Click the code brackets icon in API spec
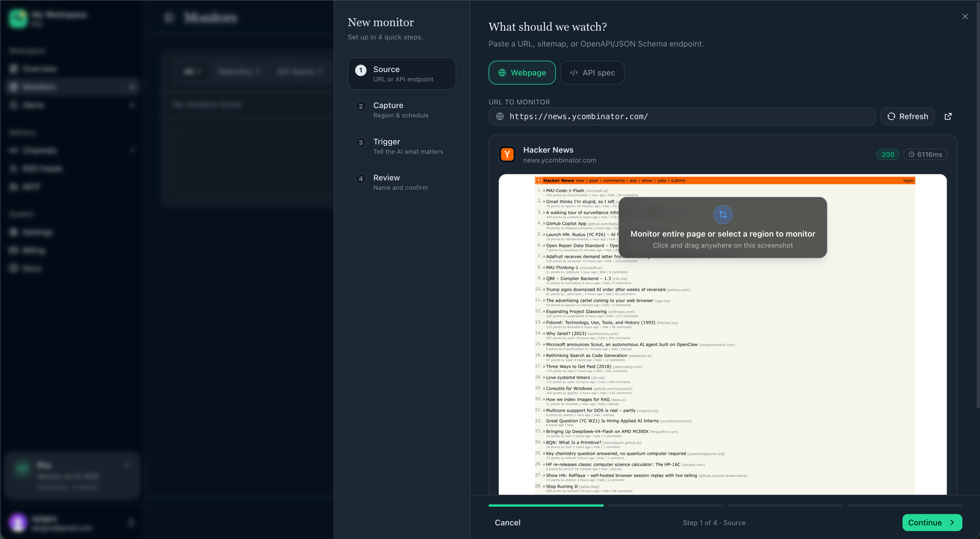This screenshot has width=980, height=539. point(574,73)
